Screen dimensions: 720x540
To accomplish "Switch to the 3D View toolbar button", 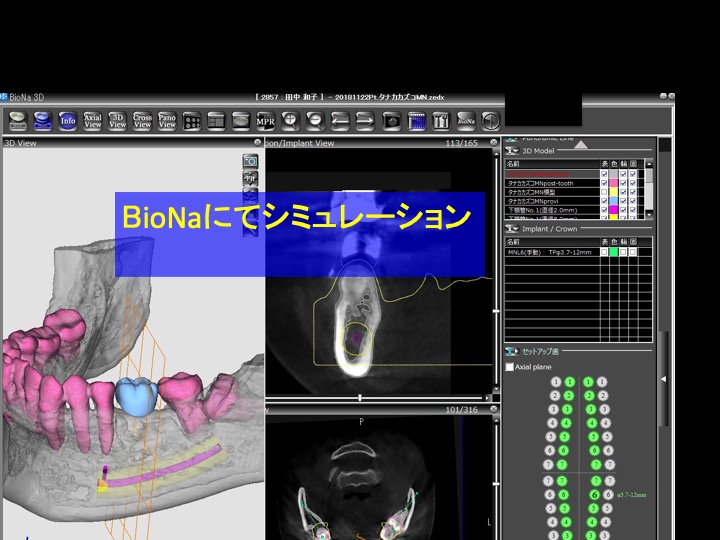I will point(117,121).
